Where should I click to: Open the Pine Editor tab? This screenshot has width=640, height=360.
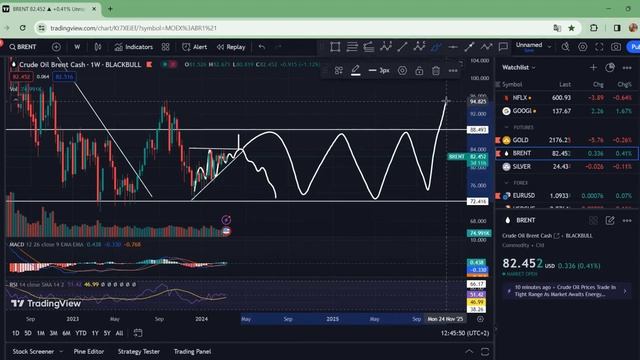[89, 351]
